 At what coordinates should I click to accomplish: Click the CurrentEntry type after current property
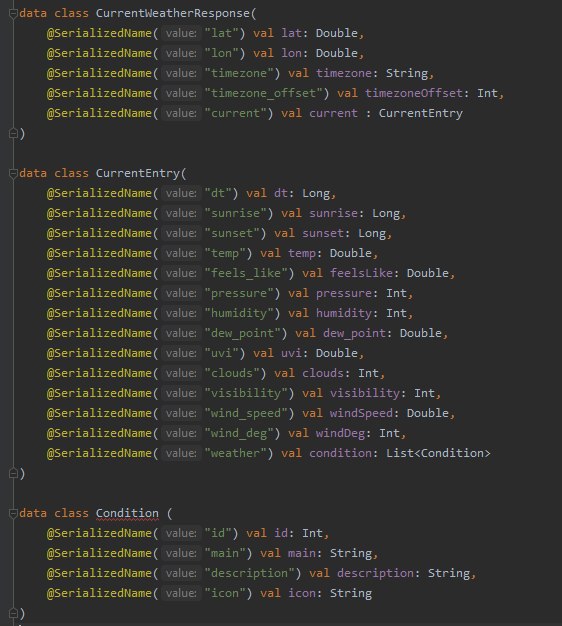421,113
